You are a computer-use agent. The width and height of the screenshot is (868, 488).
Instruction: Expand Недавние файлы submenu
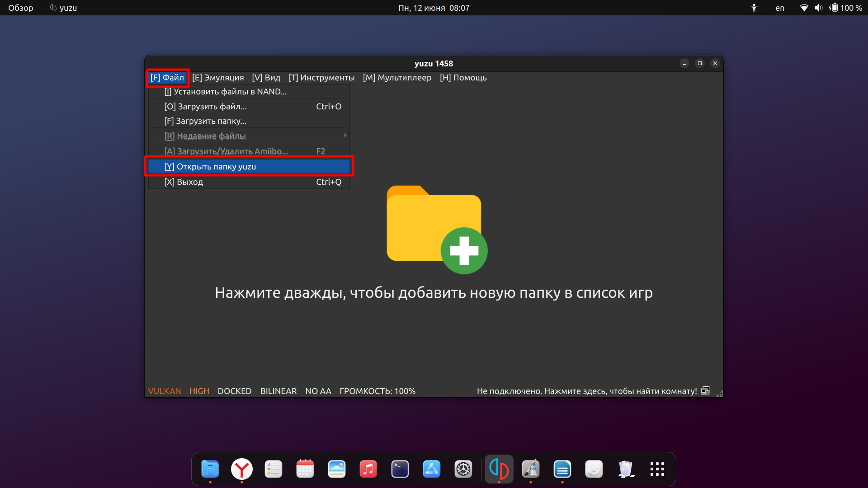click(249, 136)
